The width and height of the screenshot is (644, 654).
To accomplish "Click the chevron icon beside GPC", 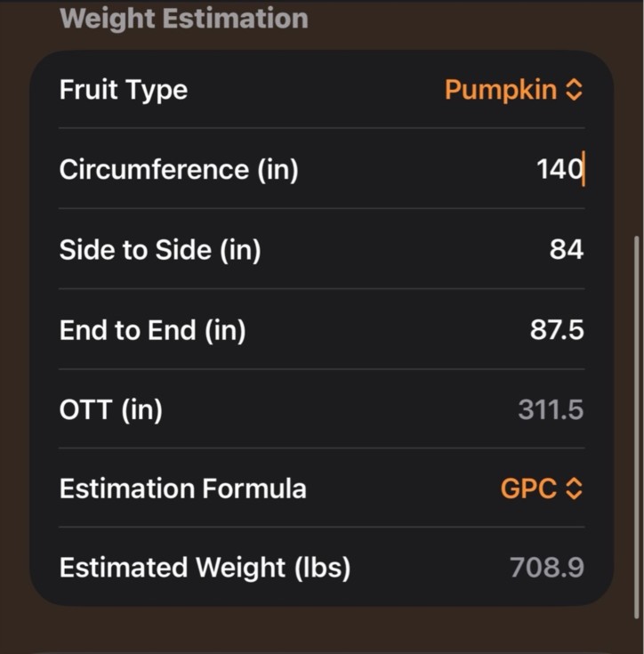I will coord(574,488).
